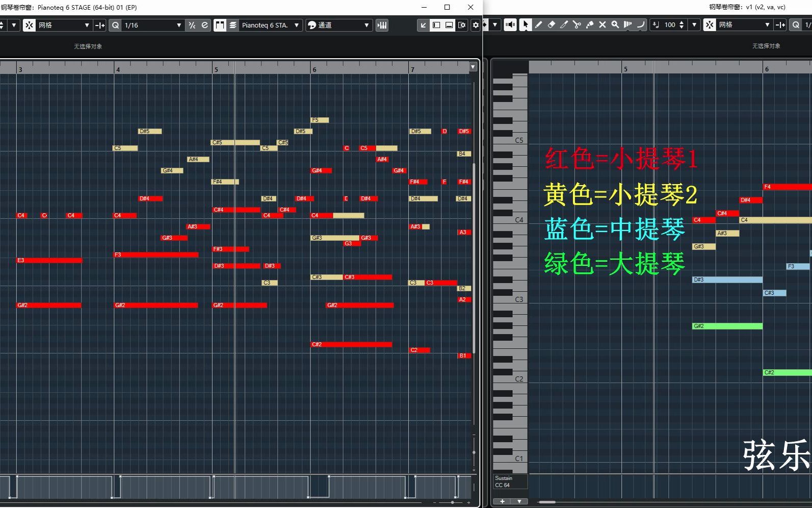Click ruler bar 5 in Pianoteq window
812x508 pixels.
216,69
